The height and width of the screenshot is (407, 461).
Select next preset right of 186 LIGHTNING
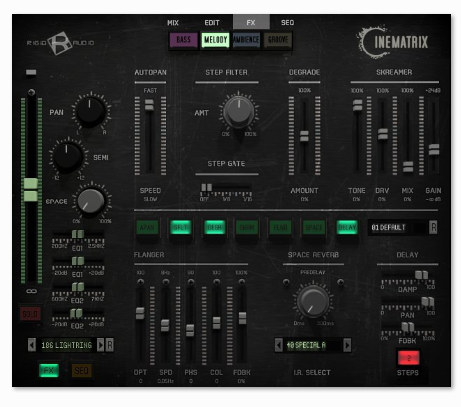(x=100, y=345)
